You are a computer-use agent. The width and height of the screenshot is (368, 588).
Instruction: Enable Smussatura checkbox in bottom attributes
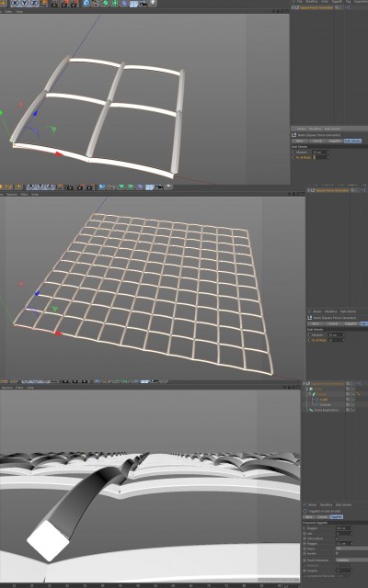pos(337,538)
